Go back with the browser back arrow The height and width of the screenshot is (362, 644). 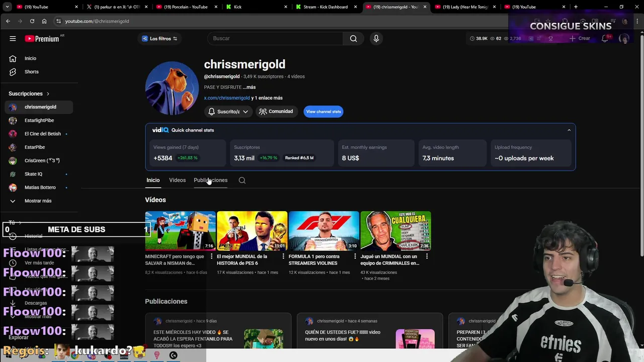tap(8, 21)
